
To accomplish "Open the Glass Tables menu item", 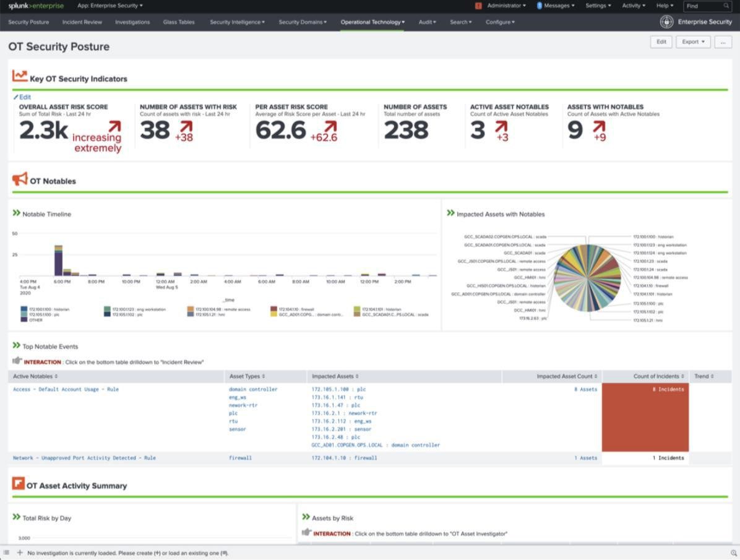I will [x=178, y=22].
